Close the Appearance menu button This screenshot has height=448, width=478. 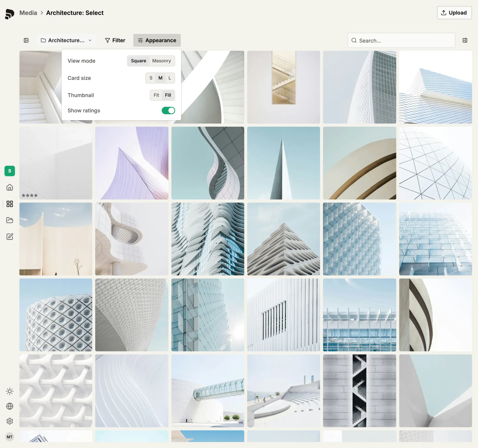[157, 40]
